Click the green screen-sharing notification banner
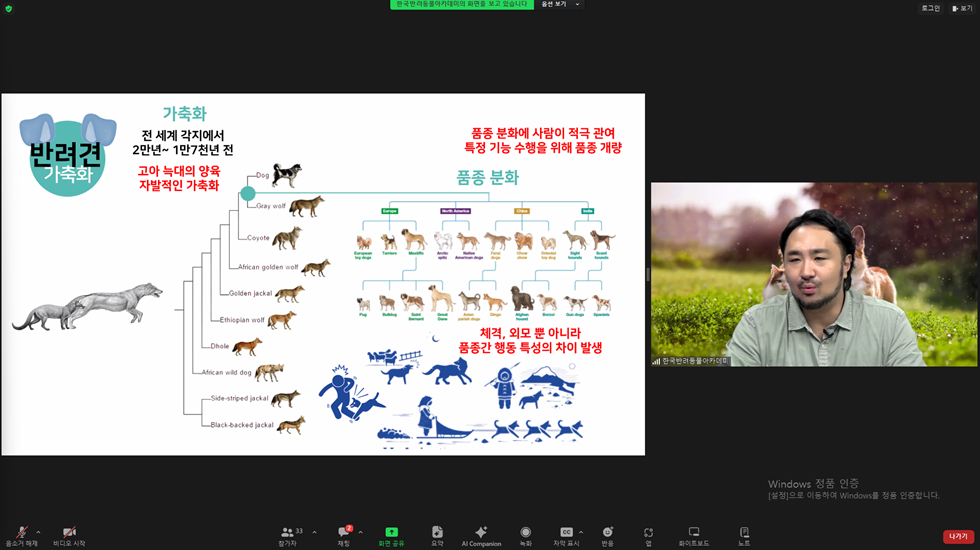980x550 pixels. pyautogui.click(x=462, y=4)
